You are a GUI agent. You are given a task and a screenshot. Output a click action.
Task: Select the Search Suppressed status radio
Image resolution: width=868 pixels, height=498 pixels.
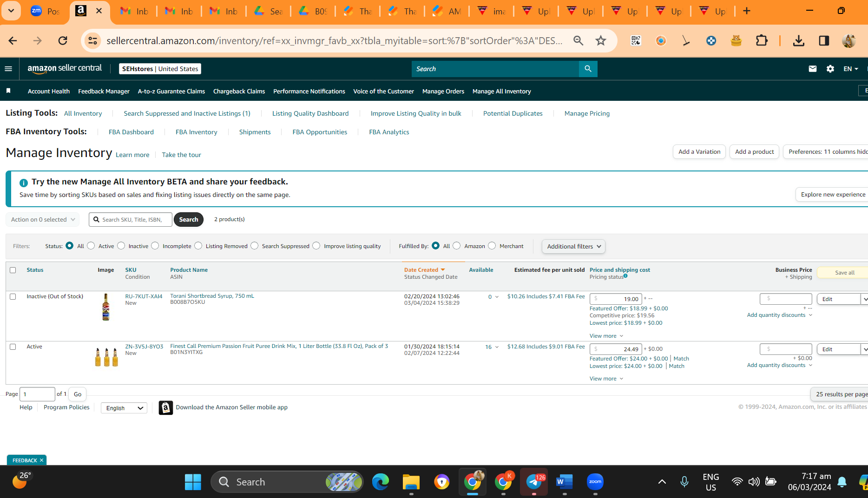pyautogui.click(x=255, y=246)
